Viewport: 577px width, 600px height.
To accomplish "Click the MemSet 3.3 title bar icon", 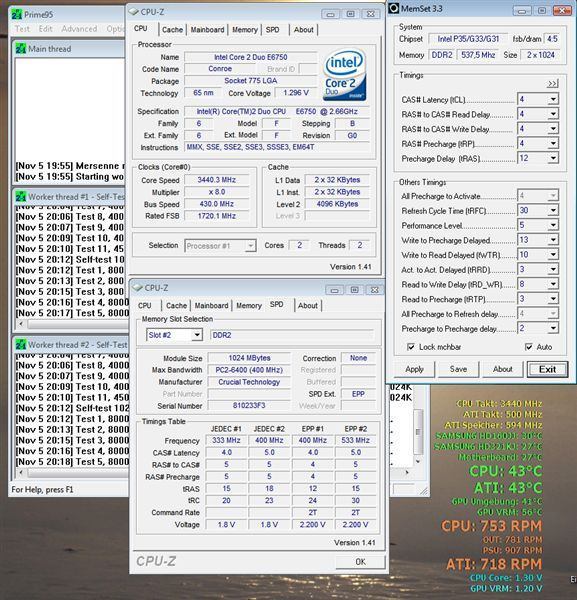I will pyautogui.click(x=394, y=8).
